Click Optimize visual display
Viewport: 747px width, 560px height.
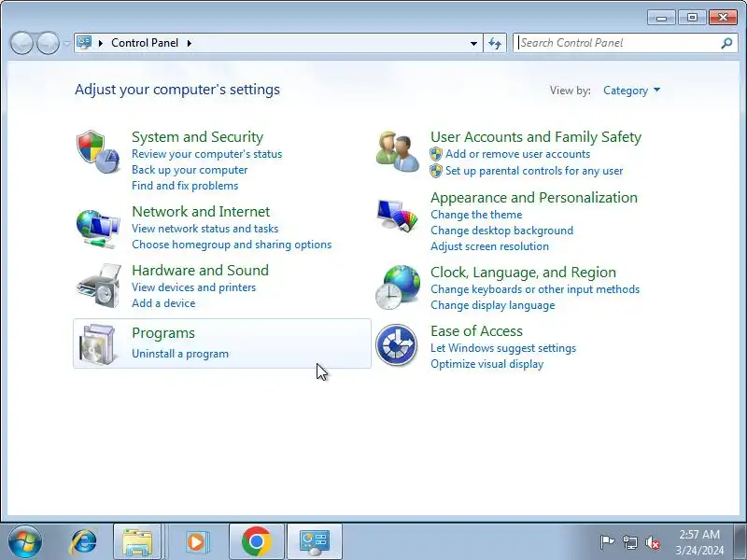(486, 364)
